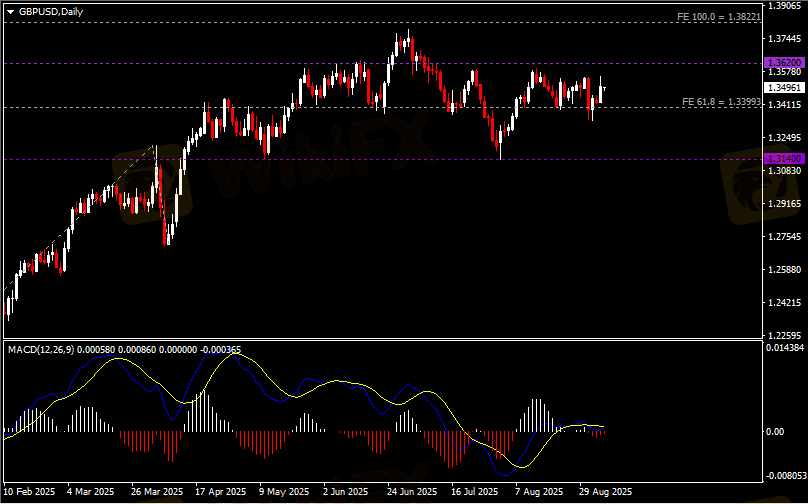
Task: Click the -0.008053 MACD scale value
Action: [782, 475]
